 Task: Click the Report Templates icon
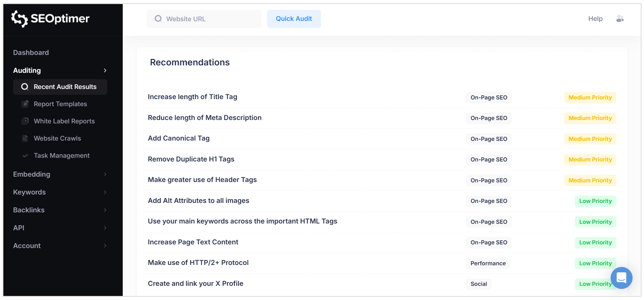point(25,104)
